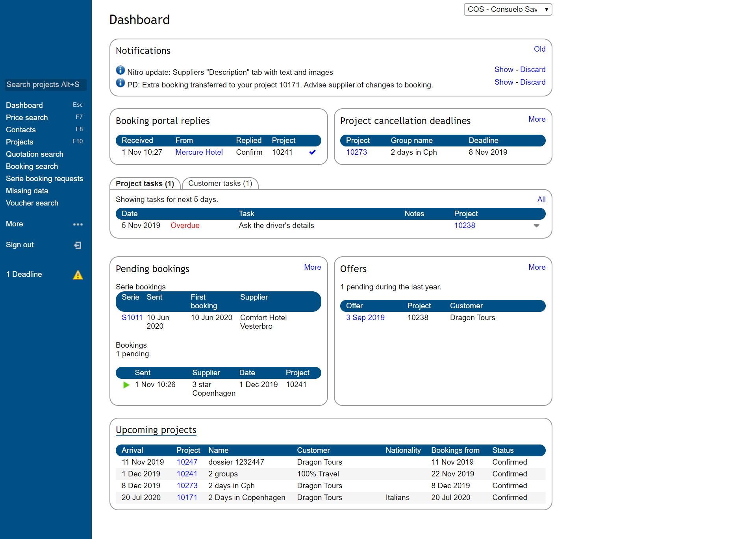Select the Project tasks tab
The width and height of the screenshot is (756, 539).
coord(145,183)
